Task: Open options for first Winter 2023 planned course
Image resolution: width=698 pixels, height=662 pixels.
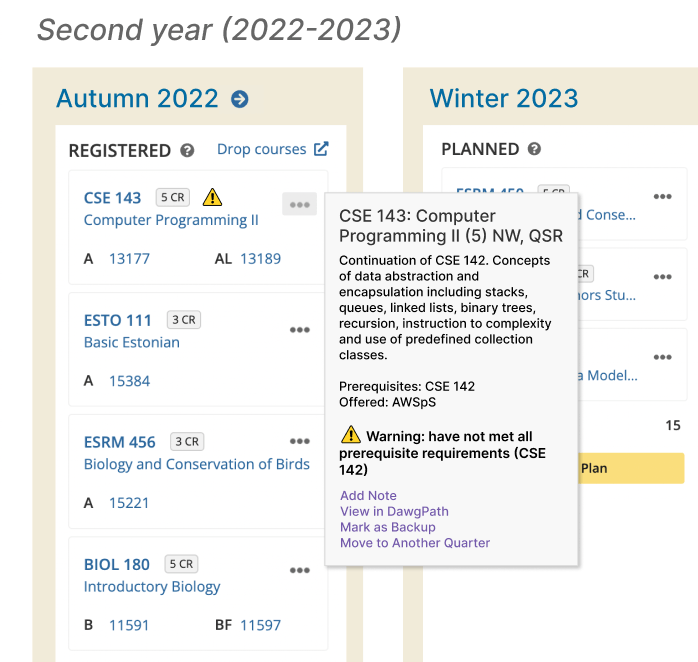Action: (662, 197)
